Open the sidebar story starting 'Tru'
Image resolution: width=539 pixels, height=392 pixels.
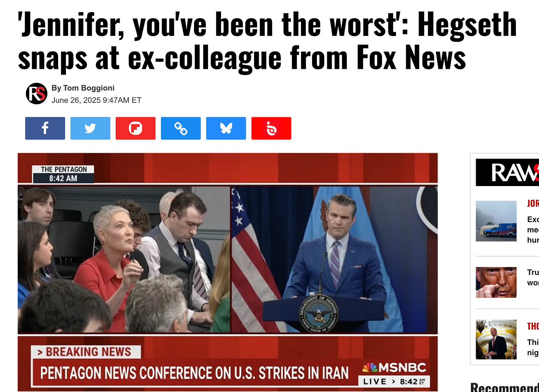click(533, 277)
